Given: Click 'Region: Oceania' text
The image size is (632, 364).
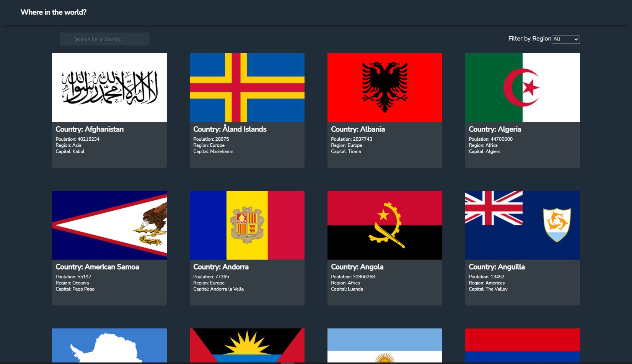Looking at the screenshot, I should coord(72,283).
